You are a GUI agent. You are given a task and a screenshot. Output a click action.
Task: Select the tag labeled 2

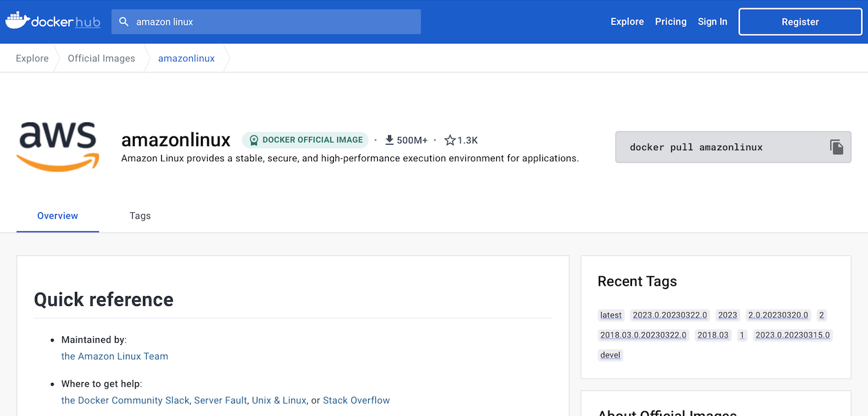[x=821, y=315]
